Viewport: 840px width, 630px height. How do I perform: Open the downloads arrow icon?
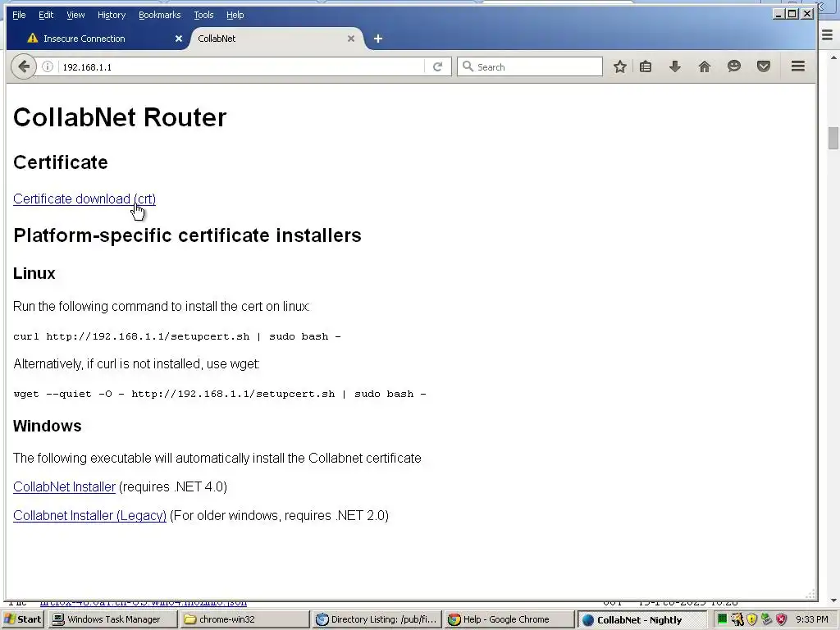pos(675,66)
